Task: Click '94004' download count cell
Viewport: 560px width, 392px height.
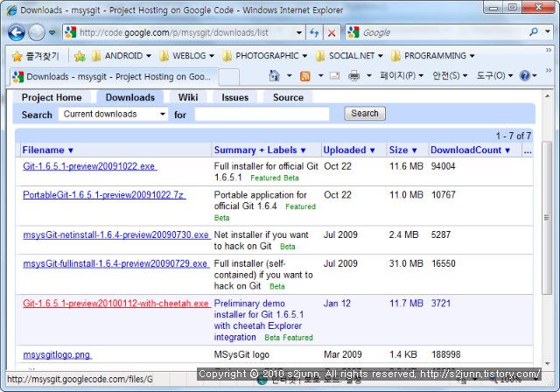Action: pyautogui.click(x=444, y=166)
